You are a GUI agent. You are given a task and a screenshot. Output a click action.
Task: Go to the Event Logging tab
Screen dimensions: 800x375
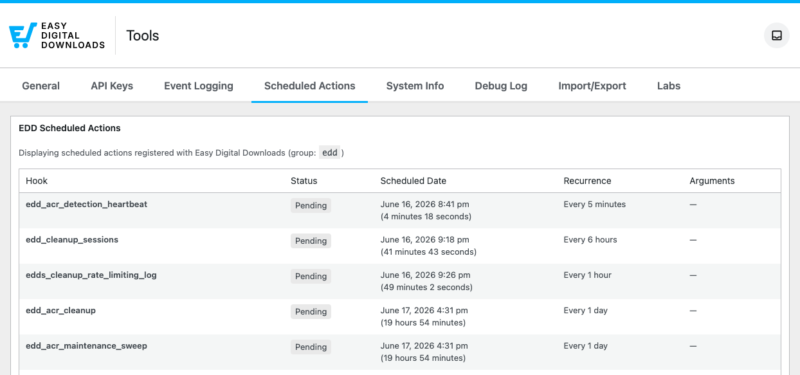198,86
